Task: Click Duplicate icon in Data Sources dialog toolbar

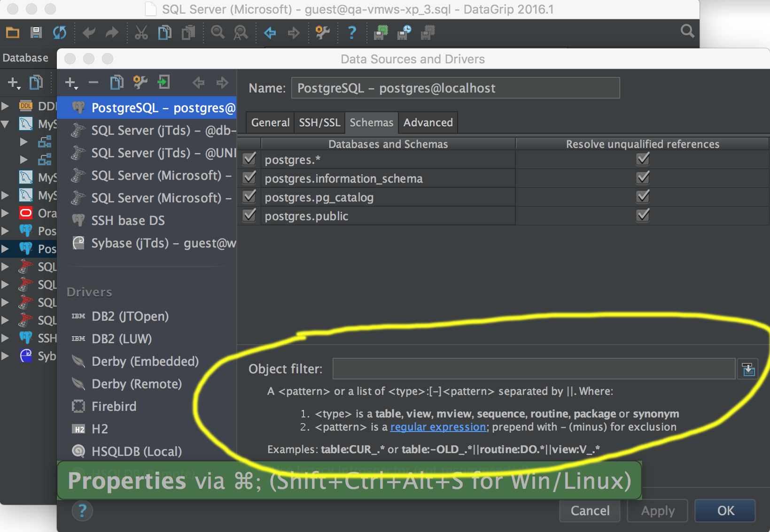Action: 117,82
